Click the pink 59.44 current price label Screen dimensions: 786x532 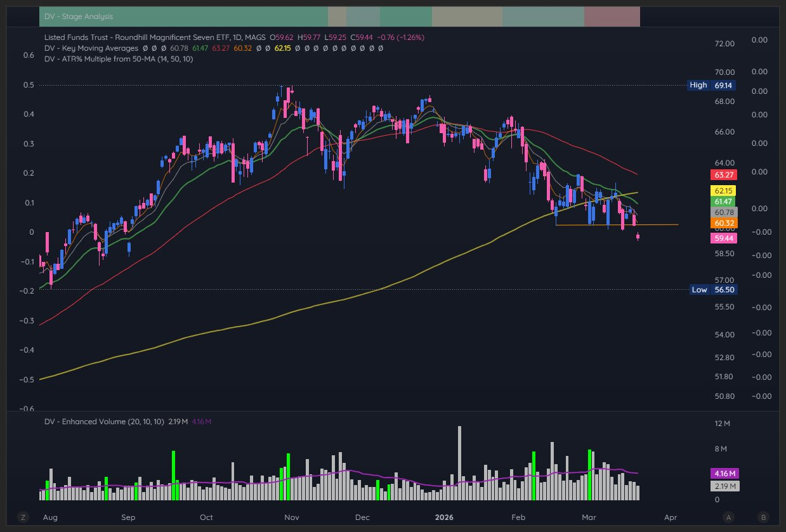tap(724, 238)
